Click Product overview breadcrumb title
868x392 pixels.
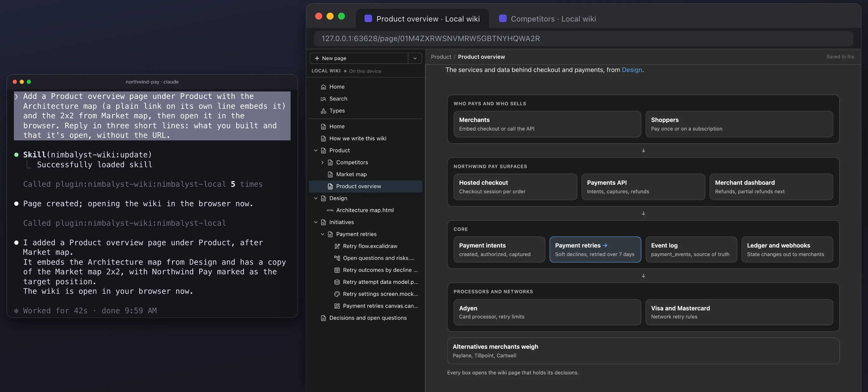(481, 57)
